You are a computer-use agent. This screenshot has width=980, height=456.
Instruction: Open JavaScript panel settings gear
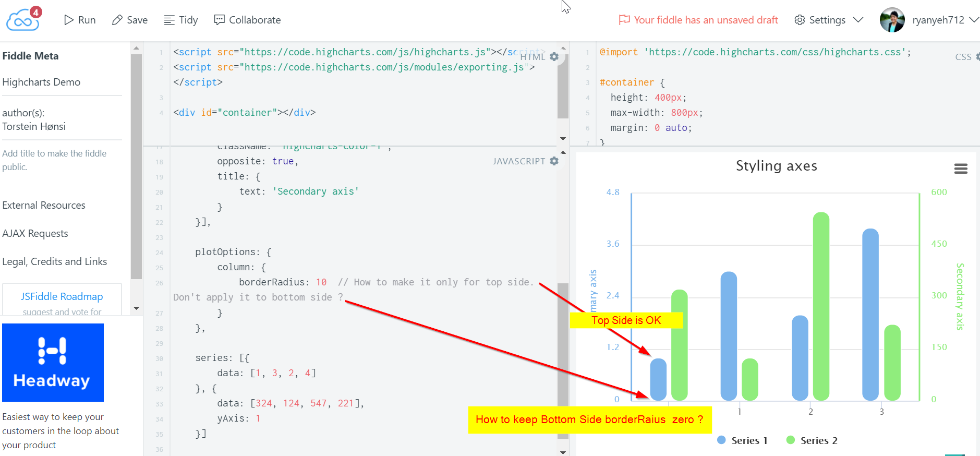[x=554, y=161]
